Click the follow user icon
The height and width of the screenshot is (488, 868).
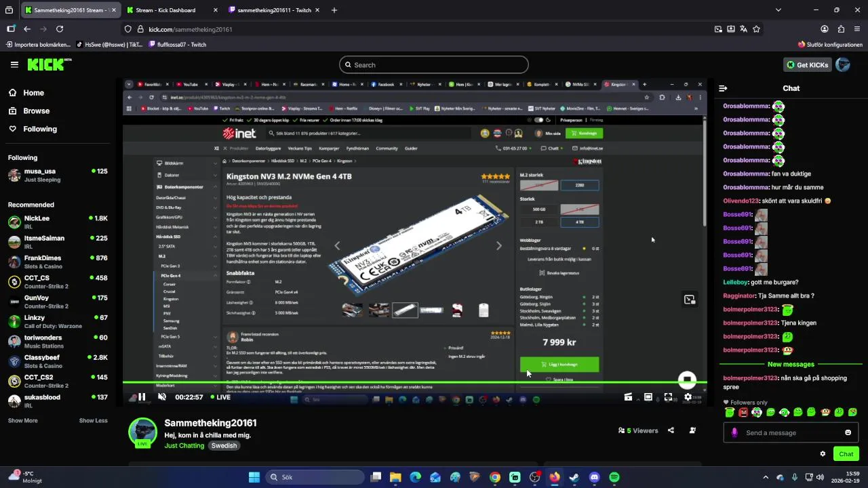pos(692,430)
